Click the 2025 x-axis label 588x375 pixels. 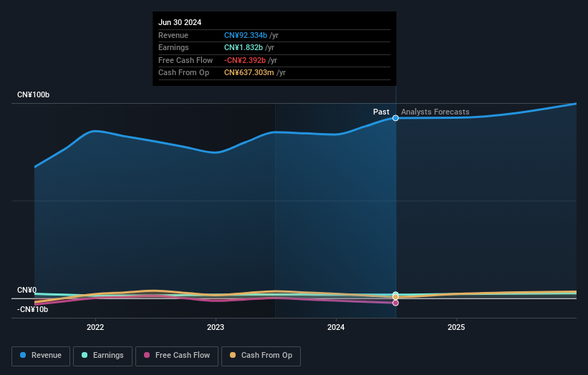point(456,327)
